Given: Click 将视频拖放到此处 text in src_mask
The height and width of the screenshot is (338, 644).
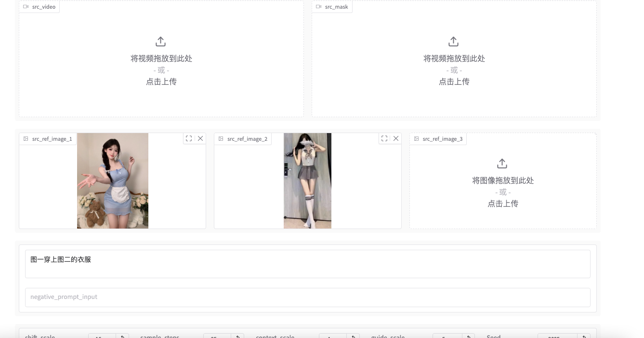Looking at the screenshot, I should (454, 58).
